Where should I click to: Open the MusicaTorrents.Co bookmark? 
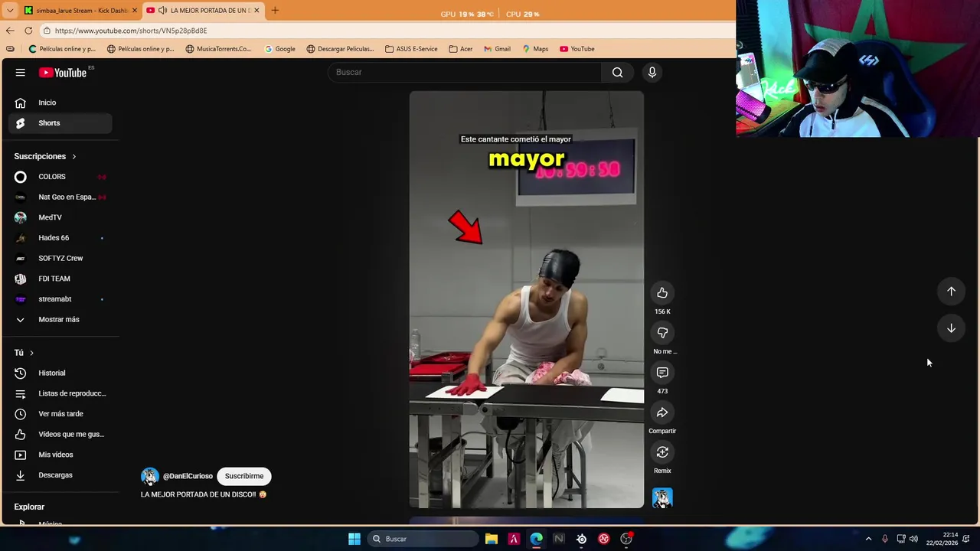218,49
